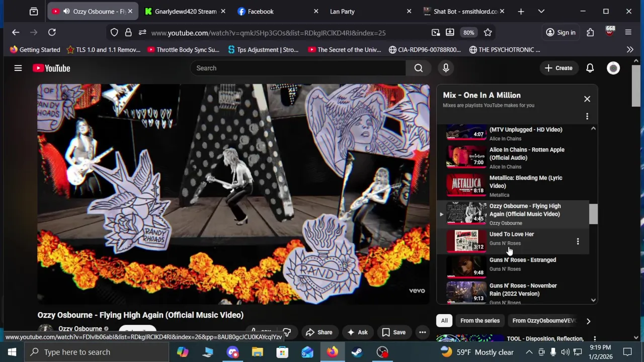644x362 pixels.
Task: Open Firefox downloads panel
Action: [450, 32]
